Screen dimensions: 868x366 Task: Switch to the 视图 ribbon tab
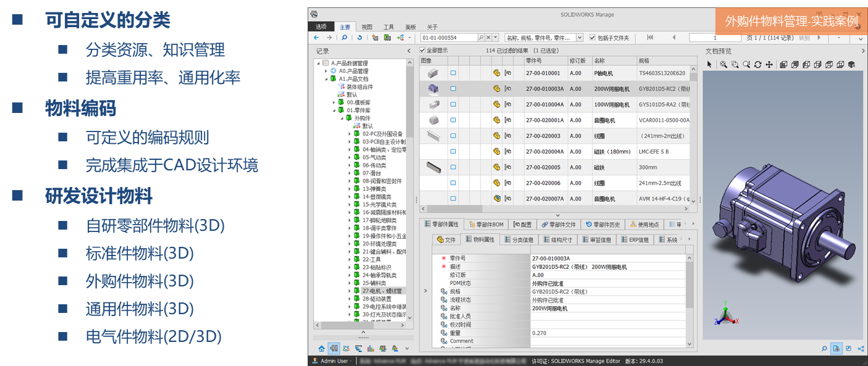(x=367, y=27)
